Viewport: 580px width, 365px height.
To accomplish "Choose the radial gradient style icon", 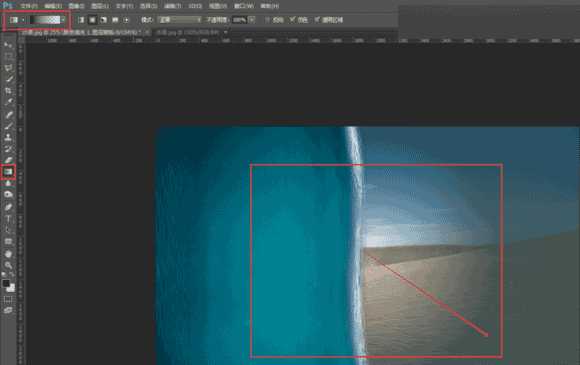I will pyautogui.click(x=92, y=20).
